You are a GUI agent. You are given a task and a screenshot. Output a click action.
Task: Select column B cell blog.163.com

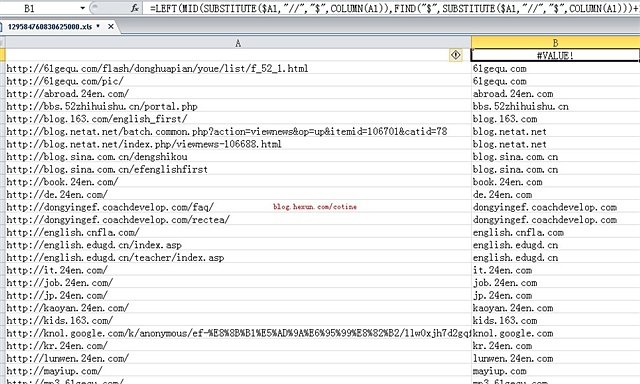coord(556,119)
